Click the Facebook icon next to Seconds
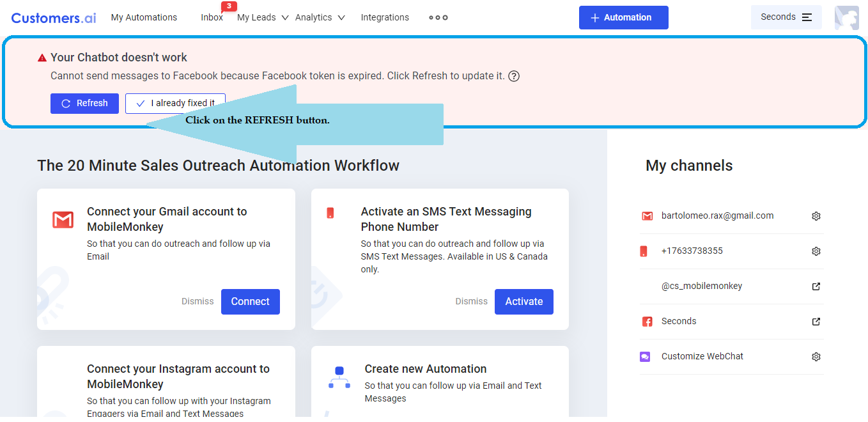868x422 pixels. 647,322
